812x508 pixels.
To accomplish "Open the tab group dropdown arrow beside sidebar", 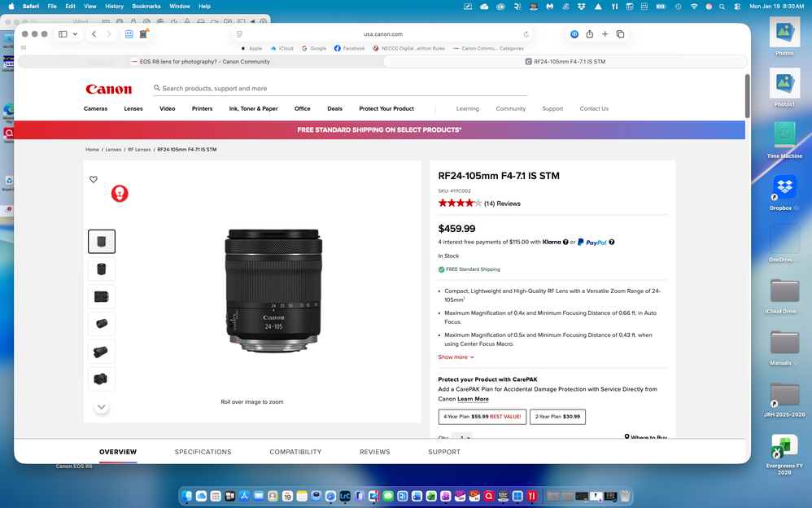I will [x=76, y=34].
